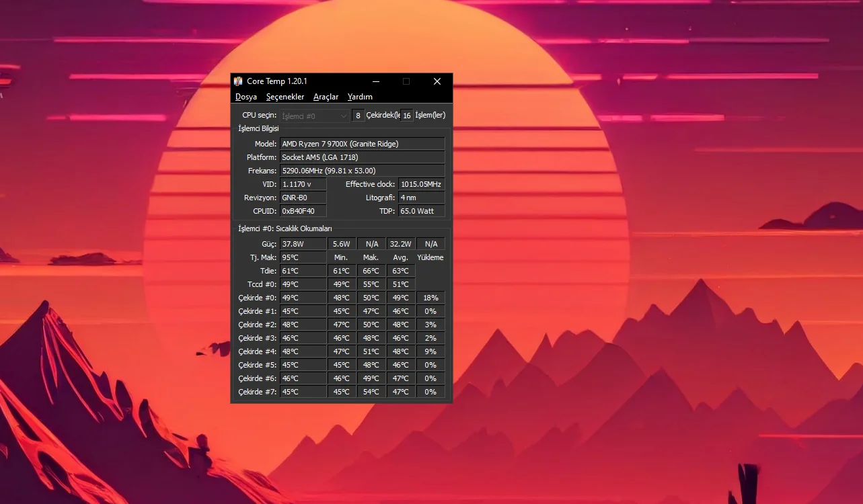Screen dimensions: 863x504
Task: Click the Çekirde #0 Mak. value 50°C
Action: (371, 298)
